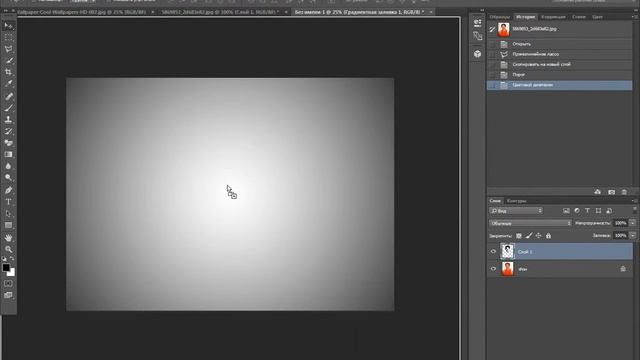This screenshot has height=360, width=640.
Task: Select the Скопировать на новый слой history state
Action: click(x=560, y=64)
